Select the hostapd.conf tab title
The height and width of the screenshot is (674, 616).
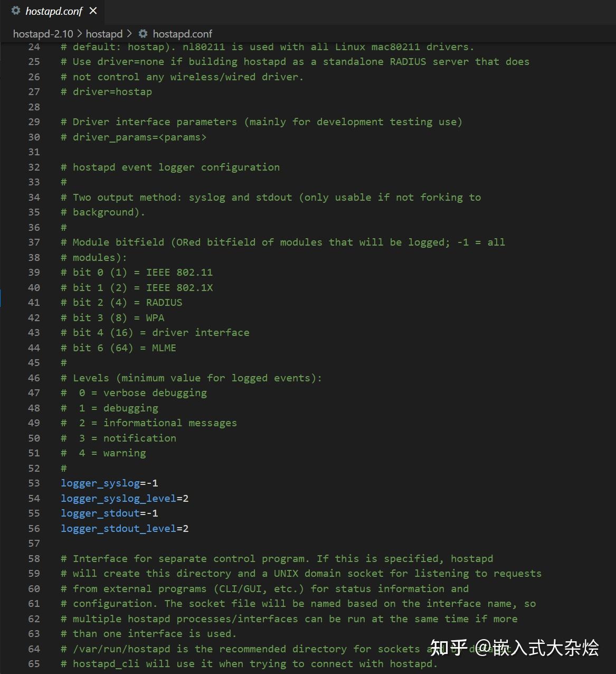[x=54, y=11]
